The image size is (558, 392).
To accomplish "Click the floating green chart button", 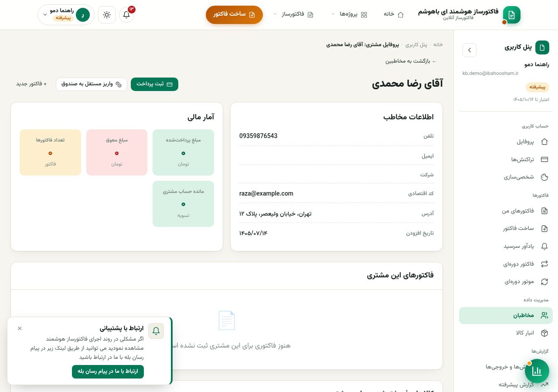I will tap(537, 371).
